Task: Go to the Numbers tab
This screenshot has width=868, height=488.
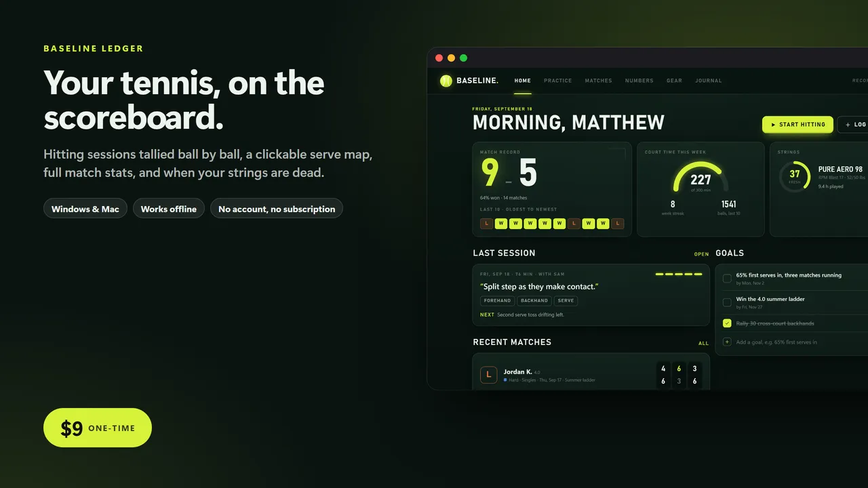Action: [x=639, y=81]
